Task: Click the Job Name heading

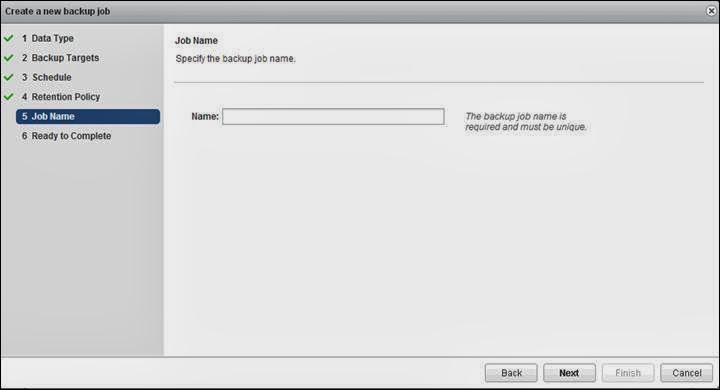Action: coord(196,40)
